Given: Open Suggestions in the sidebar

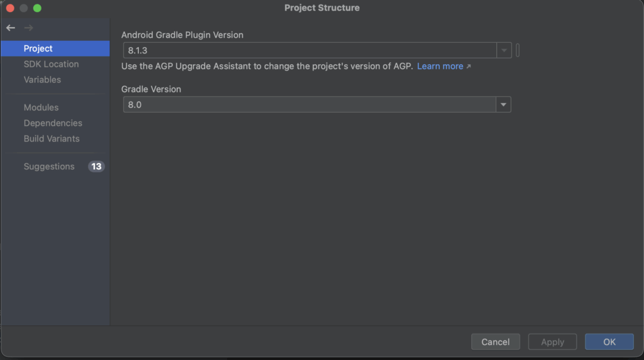Looking at the screenshot, I should 49,167.
